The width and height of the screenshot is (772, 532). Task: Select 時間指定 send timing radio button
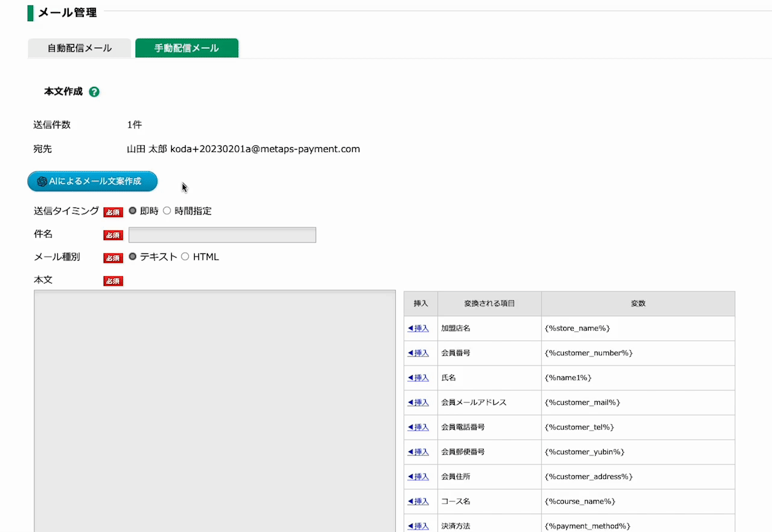(167, 211)
